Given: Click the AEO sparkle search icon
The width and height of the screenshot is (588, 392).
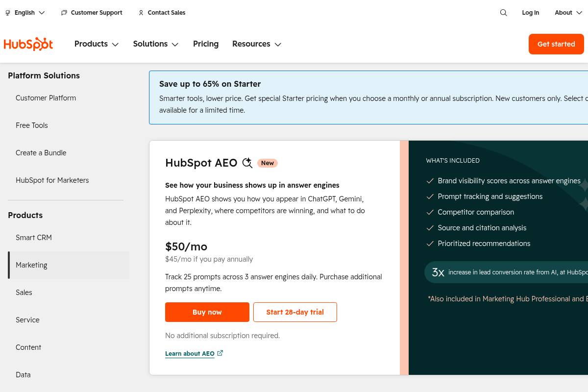Looking at the screenshot, I should [247, 163].
